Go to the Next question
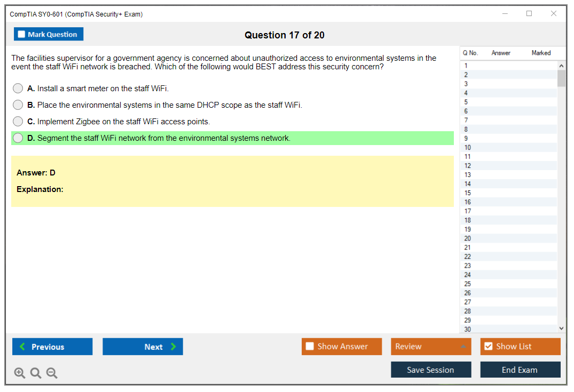The height and width of the screenshot is (392, 574). click(143, 347)
